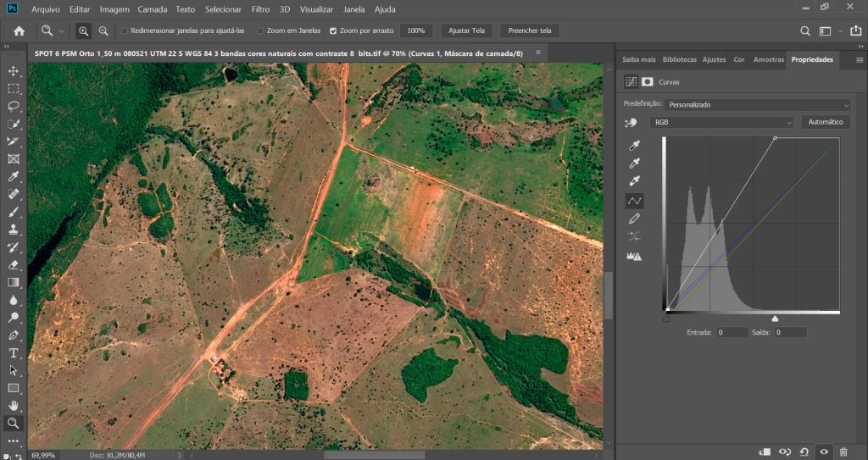The height and width of the screenshot is (460, 868).
Task: Open the Predefinição preset dropdown
Action: coord(757,104)
